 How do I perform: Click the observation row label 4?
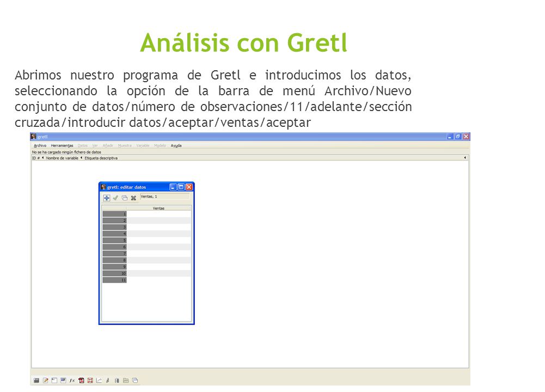tap(114, 234)
